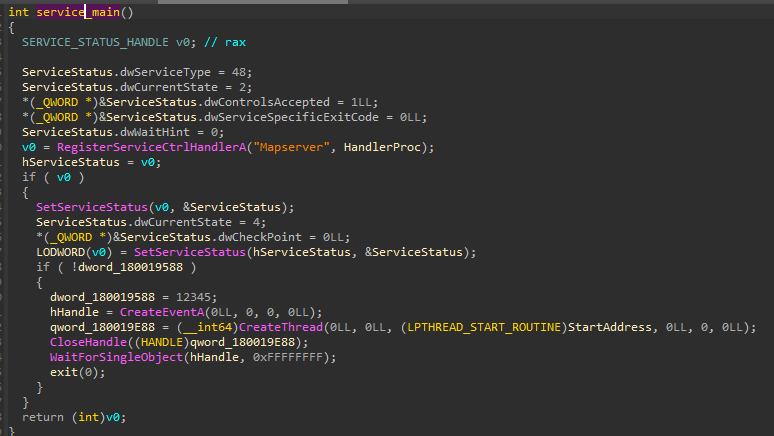Click the value 48 for dwServiceType
This screenshot has width=774, height=436.
point(239,72)
